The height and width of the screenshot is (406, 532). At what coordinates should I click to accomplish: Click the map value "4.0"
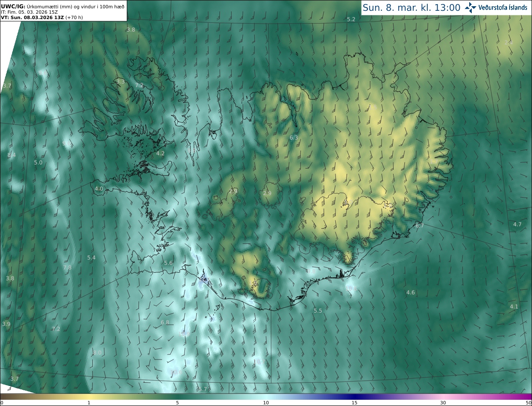(99, 188)
